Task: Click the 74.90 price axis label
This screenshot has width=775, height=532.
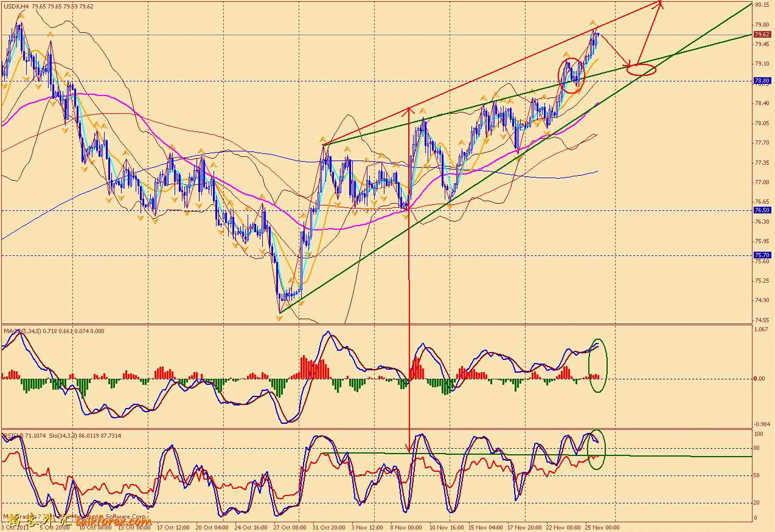Action: click(763, 300)
